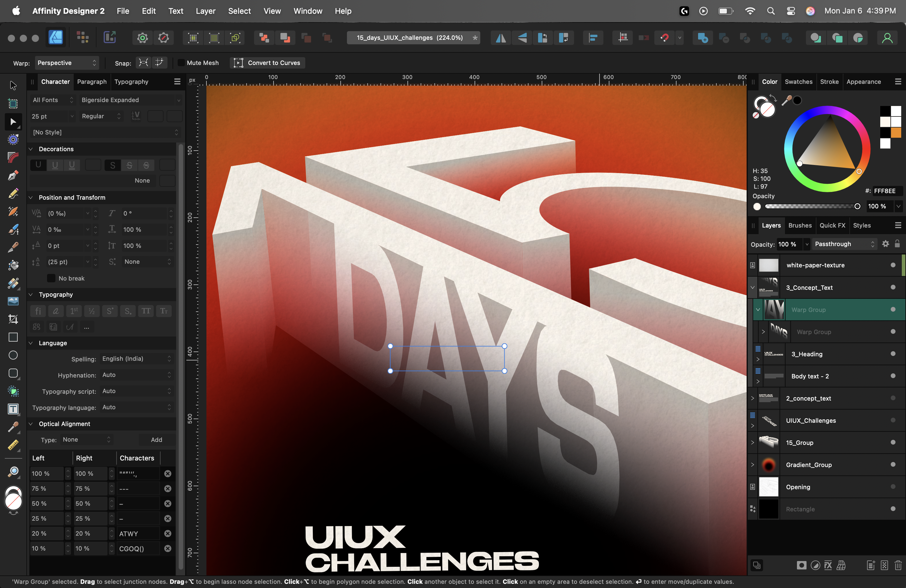Screen dimensions: 906x588
Task: Open the Select menu
Action: (239, 11)
